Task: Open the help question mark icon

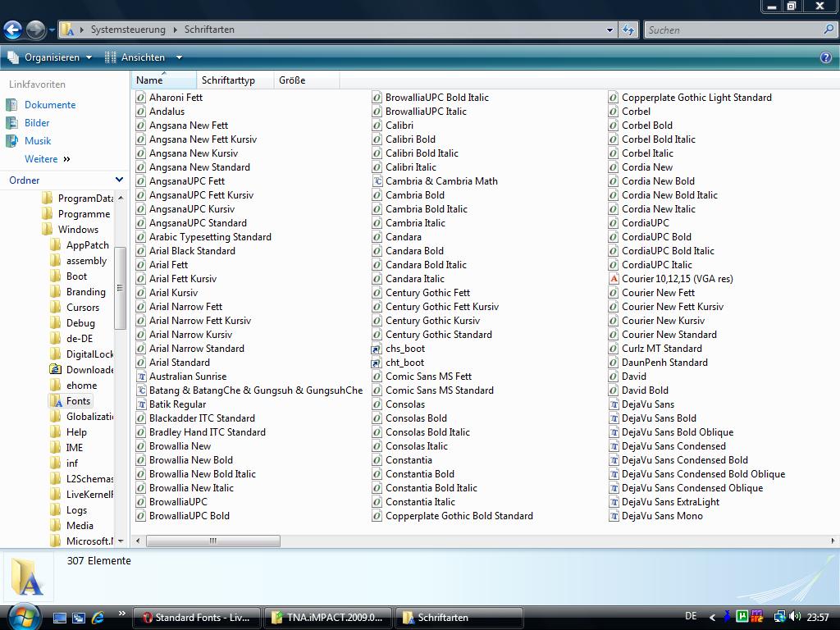Action: point(826,57)
